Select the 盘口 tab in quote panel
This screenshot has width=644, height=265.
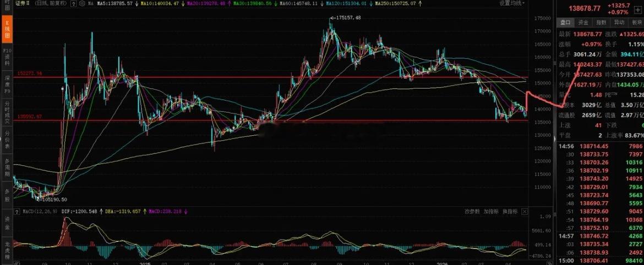tap(565, 23)
